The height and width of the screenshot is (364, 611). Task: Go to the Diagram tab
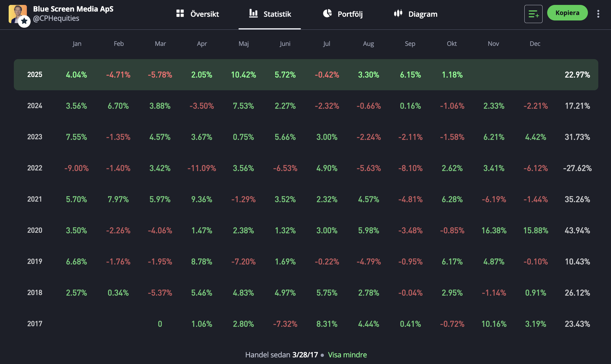[x=423, y=14]
